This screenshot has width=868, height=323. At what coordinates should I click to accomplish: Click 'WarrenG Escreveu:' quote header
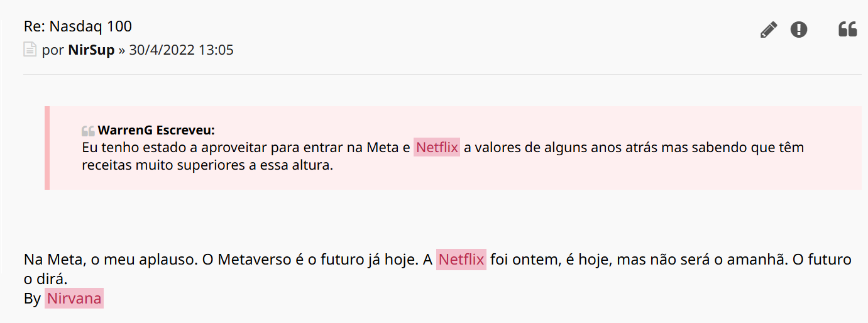point(156,131)
